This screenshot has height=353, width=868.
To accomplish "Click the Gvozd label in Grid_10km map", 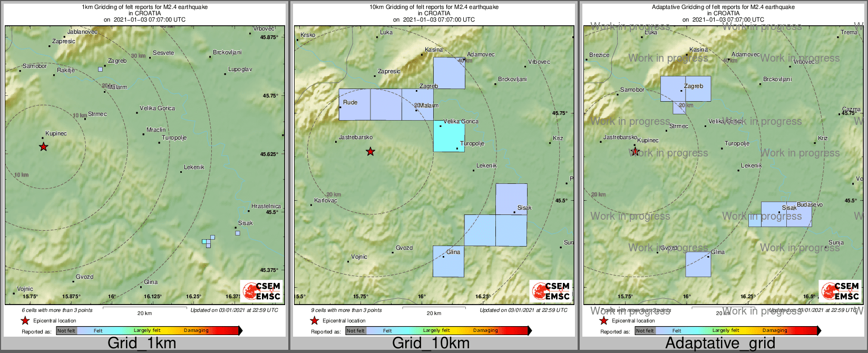I will click(404, 248).
